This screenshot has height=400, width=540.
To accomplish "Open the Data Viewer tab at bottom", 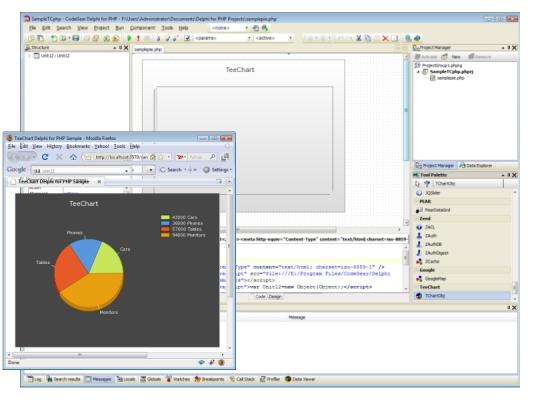I will coord(300,379).
